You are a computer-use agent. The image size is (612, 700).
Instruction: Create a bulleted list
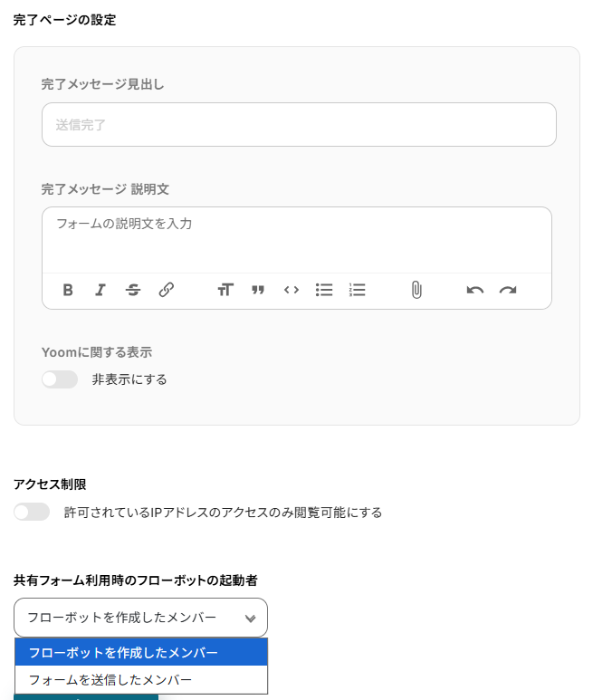(x=324, y=290)
